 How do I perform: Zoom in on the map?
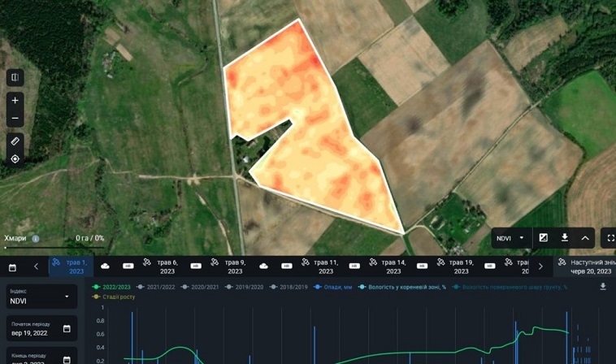click(x=15, y=101)
